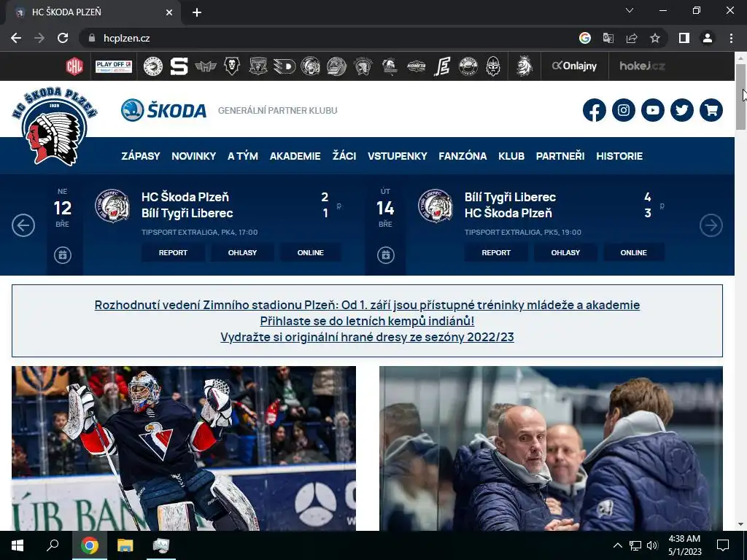Open Windows Start menu
This screenshot has height=560, width=747.
[x=18, y=545]
